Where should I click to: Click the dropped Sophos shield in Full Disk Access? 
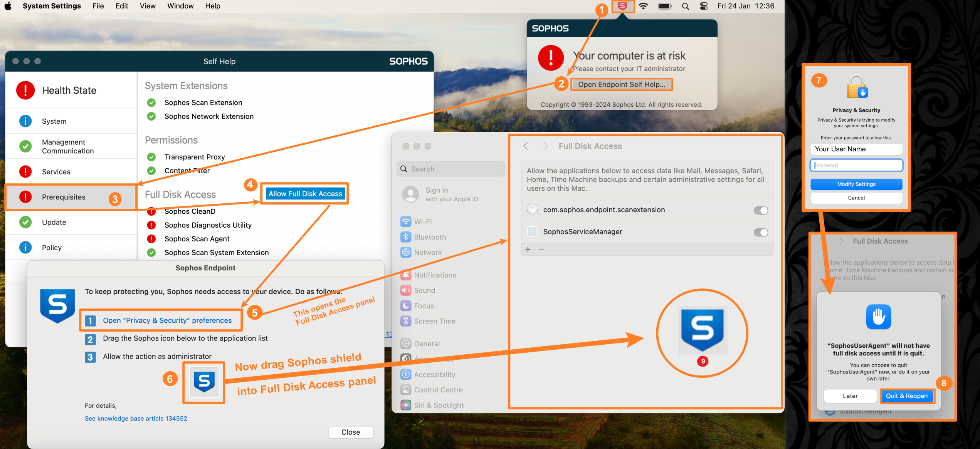coord(703,330)
